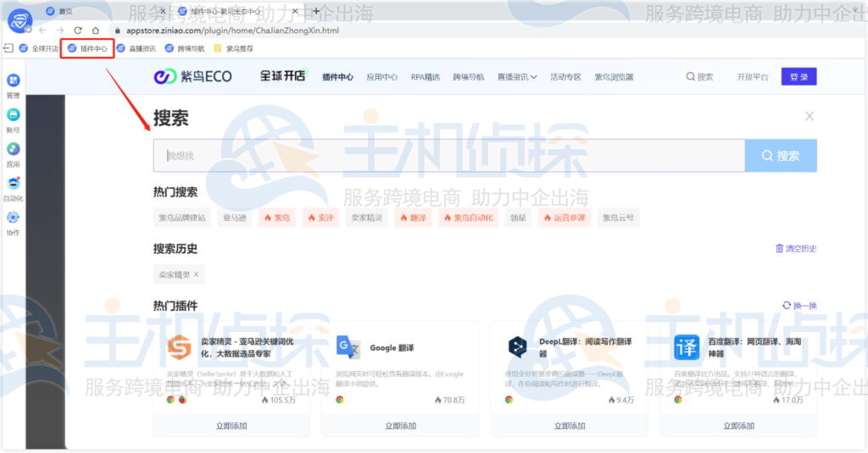The image size is (868, 453).
Task: Select 紫鸟浏览器 in the top navigation
Action: coord(614,77)
